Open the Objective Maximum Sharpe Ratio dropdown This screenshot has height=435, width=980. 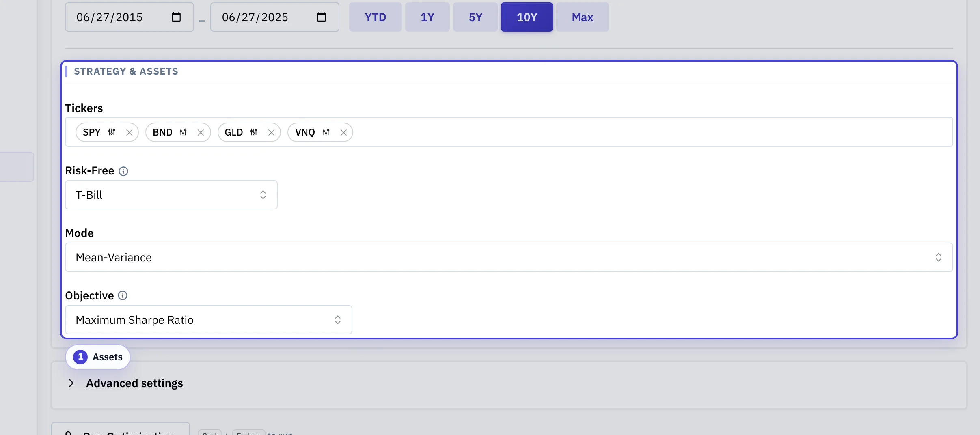(x=209, y=320)
